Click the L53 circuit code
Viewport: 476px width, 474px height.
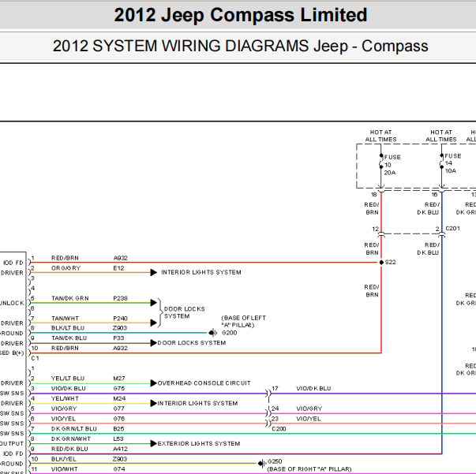tap(118, 439)
